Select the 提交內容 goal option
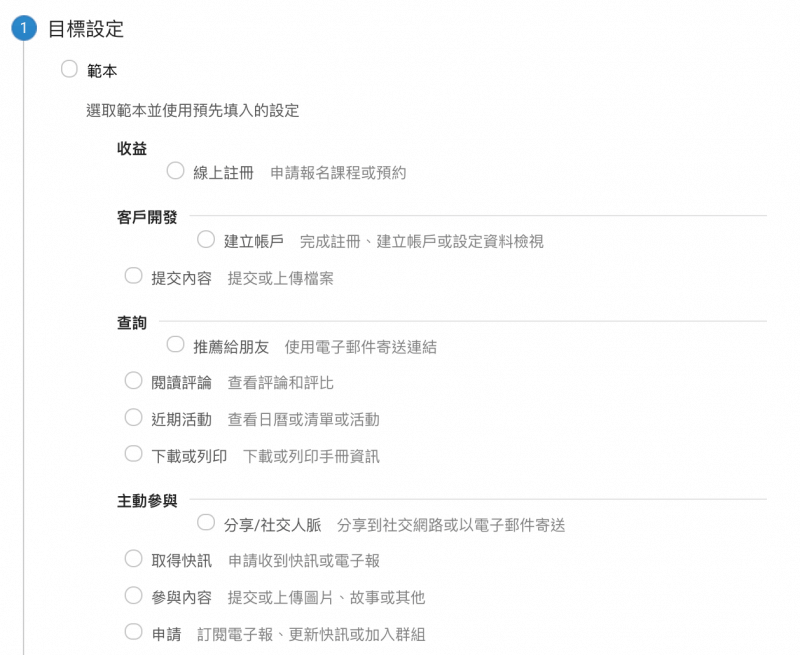The image size is (800, 655). click(133, 276)
